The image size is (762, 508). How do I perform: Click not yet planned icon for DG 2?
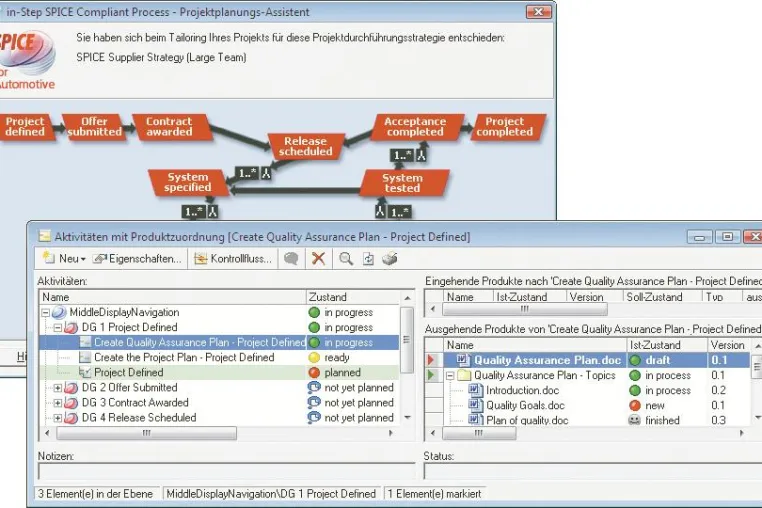(314, 387)
